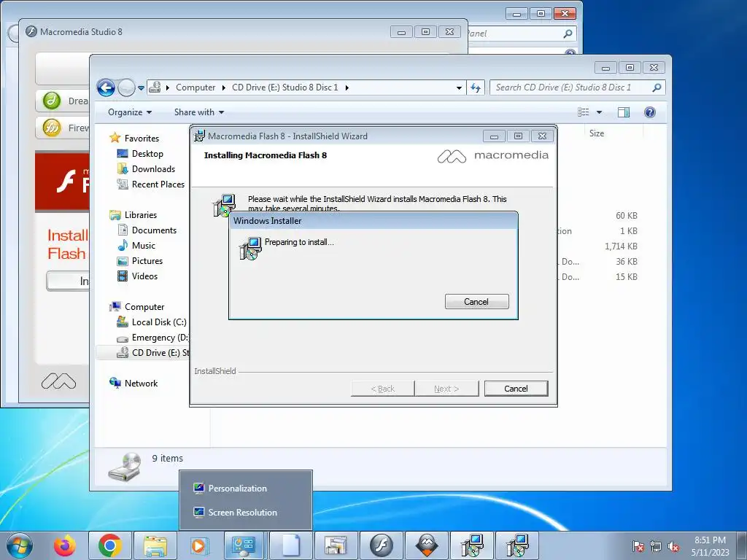
Task: Change the view with the view icon
Action: pos(584,112)
